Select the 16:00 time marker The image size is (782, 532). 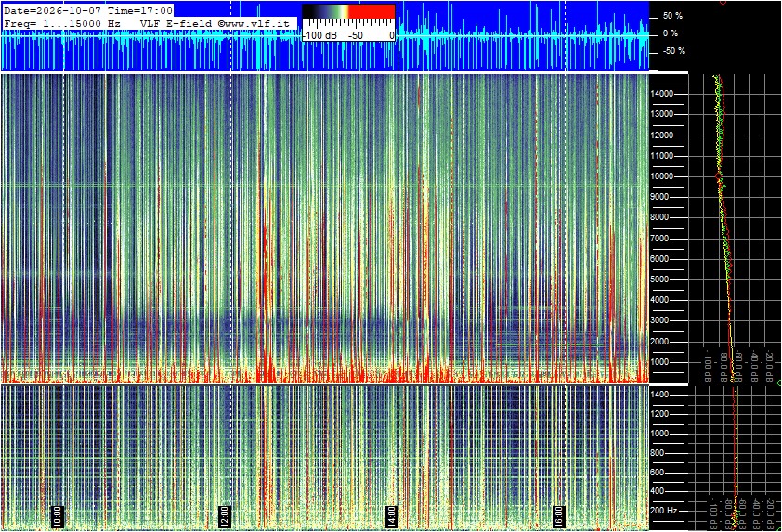tap(559, 516)
